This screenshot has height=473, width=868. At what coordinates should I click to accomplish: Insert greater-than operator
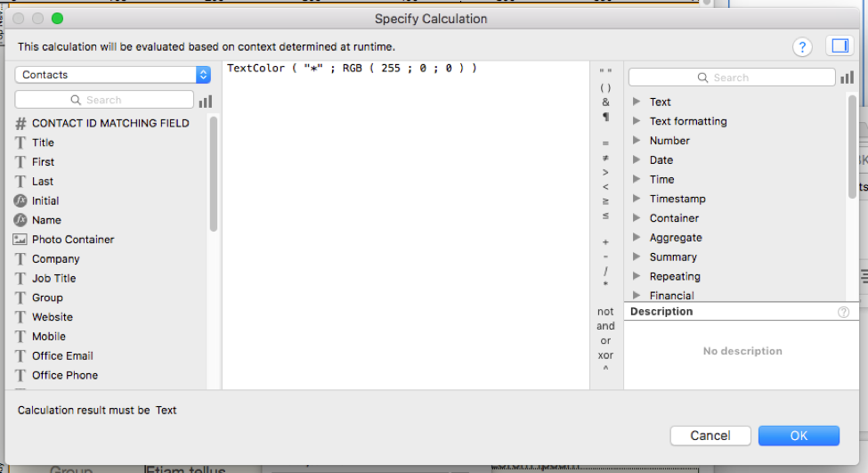coord(605,172)
